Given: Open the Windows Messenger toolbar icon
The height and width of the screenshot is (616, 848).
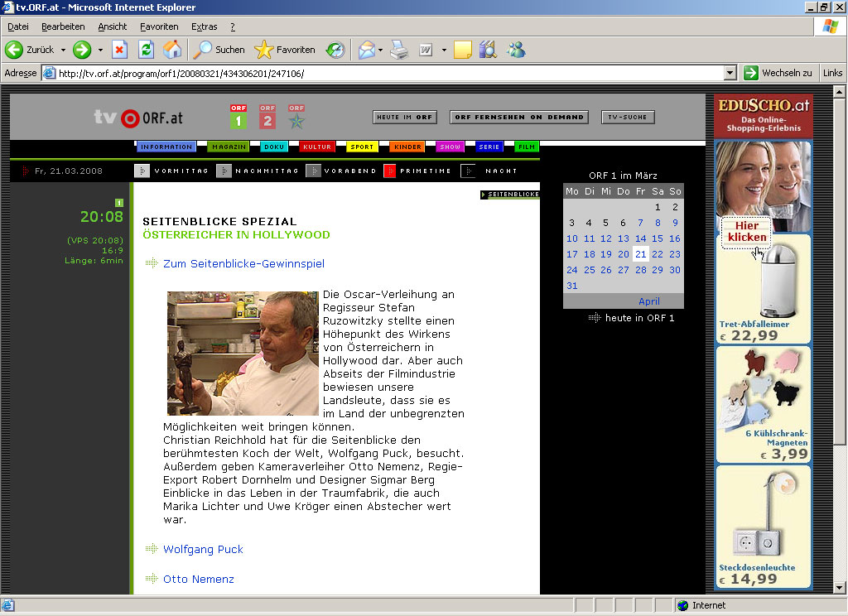Looking at the screenshot, I should pos(517,50).
